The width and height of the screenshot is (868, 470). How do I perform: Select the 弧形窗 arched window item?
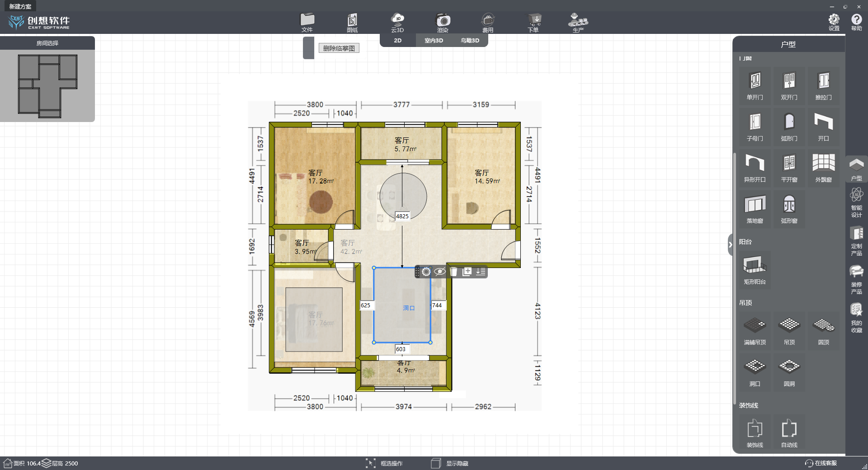[789, 209]
